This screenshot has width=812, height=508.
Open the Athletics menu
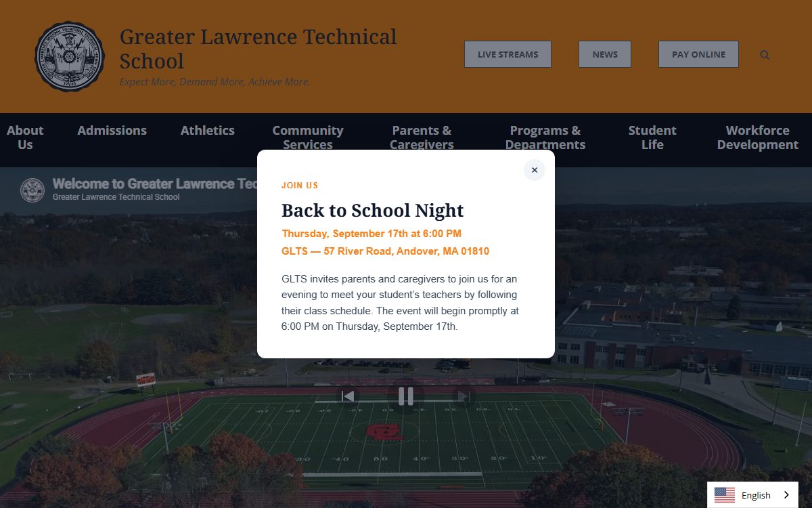(208, 131)
